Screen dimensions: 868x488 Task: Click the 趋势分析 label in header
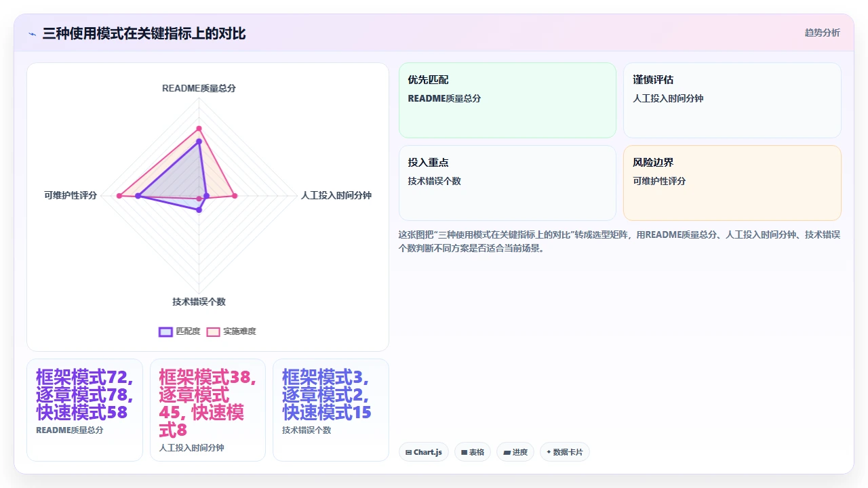(x=822, y=33)
